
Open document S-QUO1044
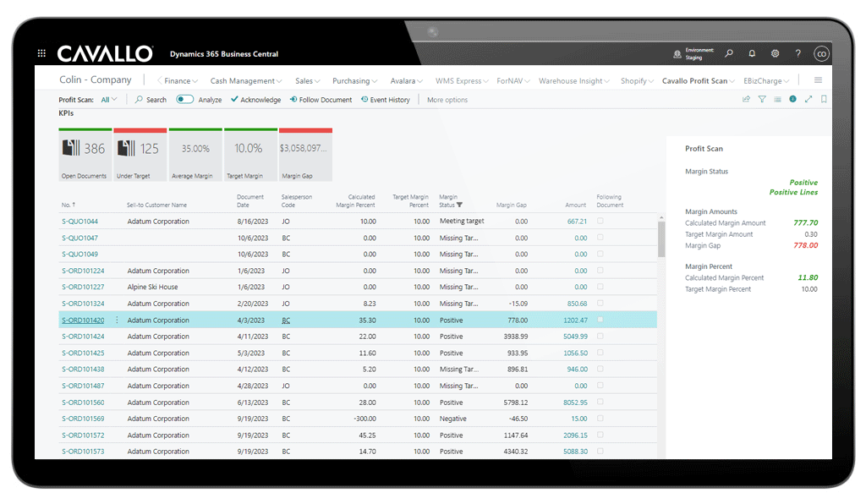click(x=79, y=222)
